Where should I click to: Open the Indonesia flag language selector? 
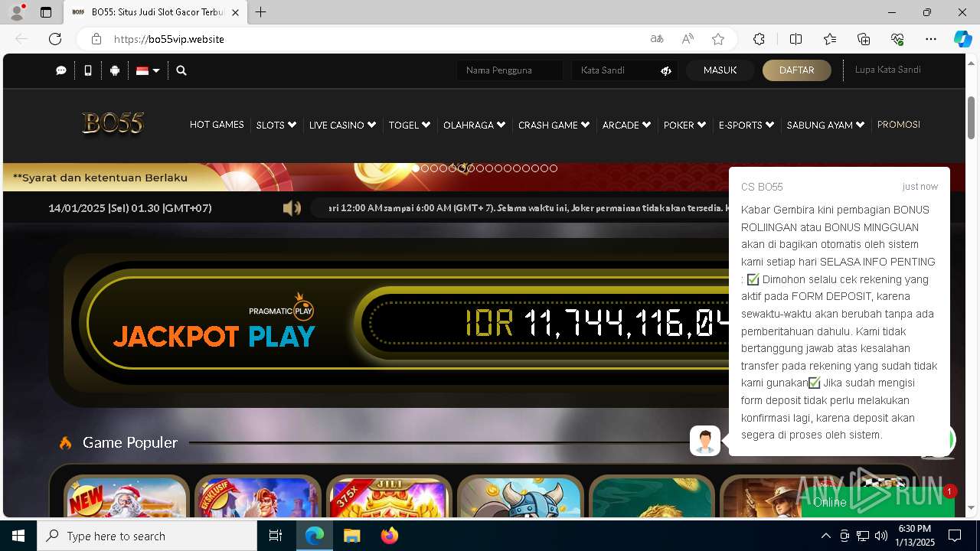(148, 70)
